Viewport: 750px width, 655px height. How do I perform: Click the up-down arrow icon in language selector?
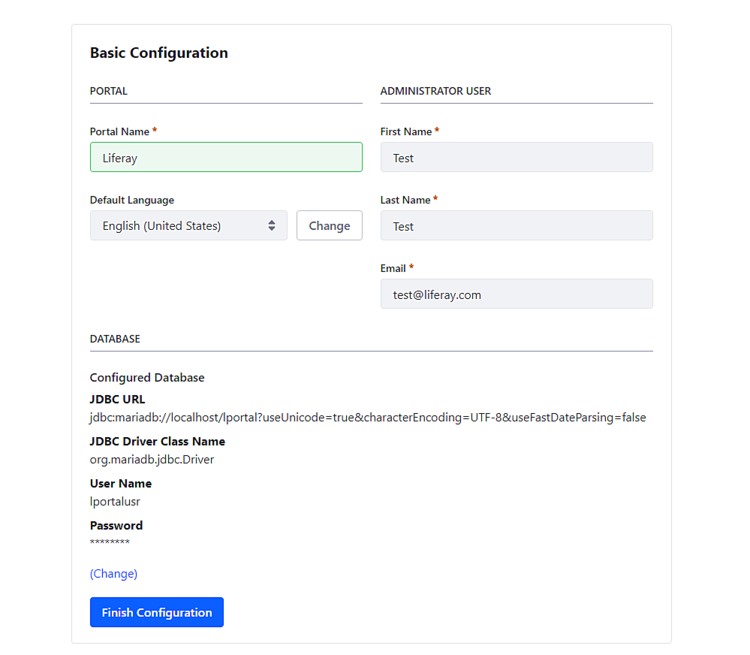[x=271, y=226]
